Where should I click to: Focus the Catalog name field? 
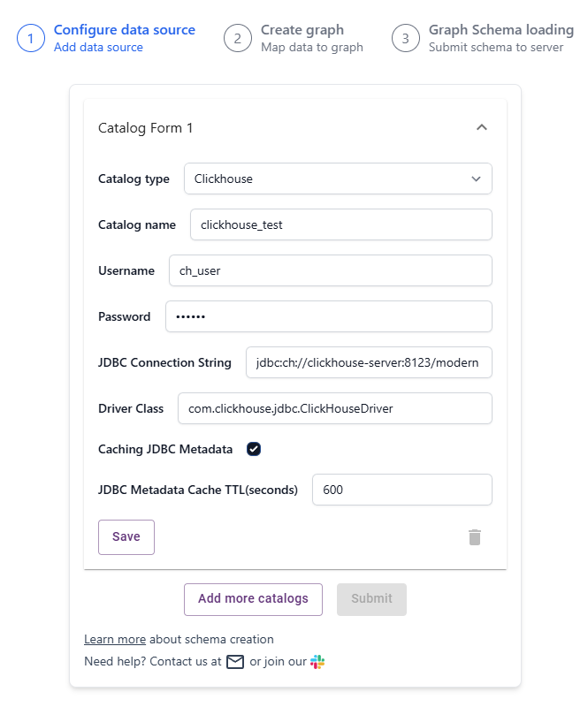(341, 224)
